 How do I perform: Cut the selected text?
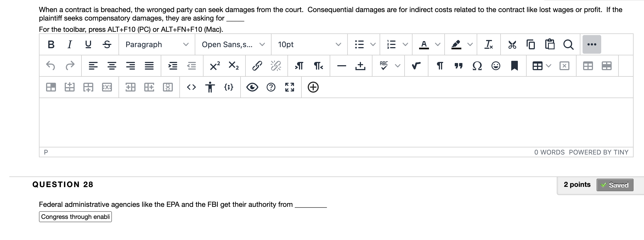click(512, 44)
